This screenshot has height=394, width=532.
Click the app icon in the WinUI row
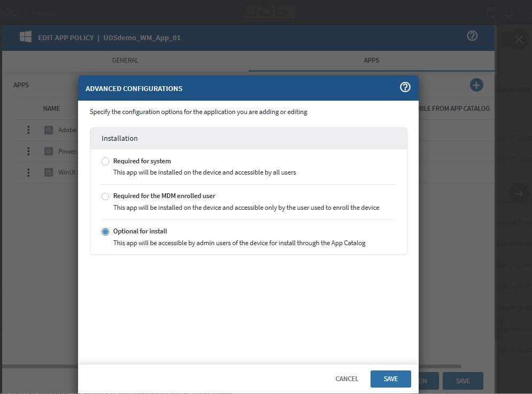(x=49, y=172)
